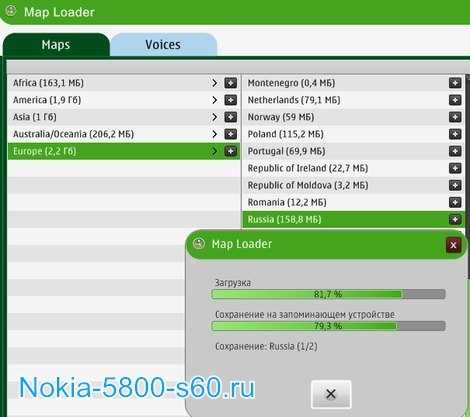Add Portugal map with plus icon
Image resolution: width=470 pixels, height=417 pixels.
tap(455, 151)
